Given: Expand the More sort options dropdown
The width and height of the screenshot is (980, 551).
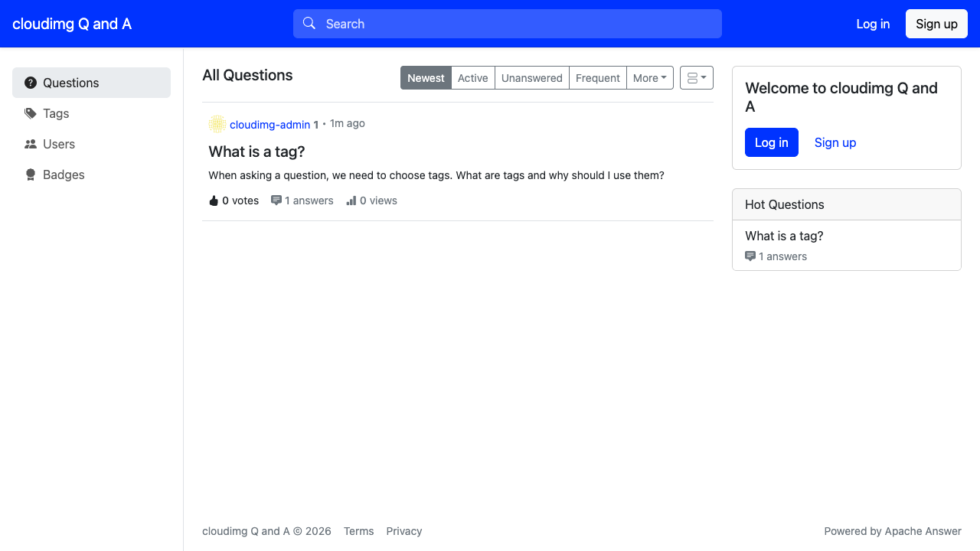Looking at the screenshot, I should [650, 78].
